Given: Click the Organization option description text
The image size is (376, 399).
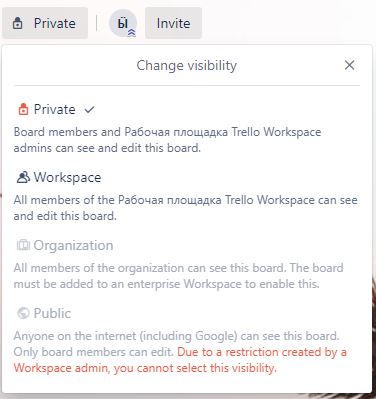Looking at the screenshot, I should point(178,276).
